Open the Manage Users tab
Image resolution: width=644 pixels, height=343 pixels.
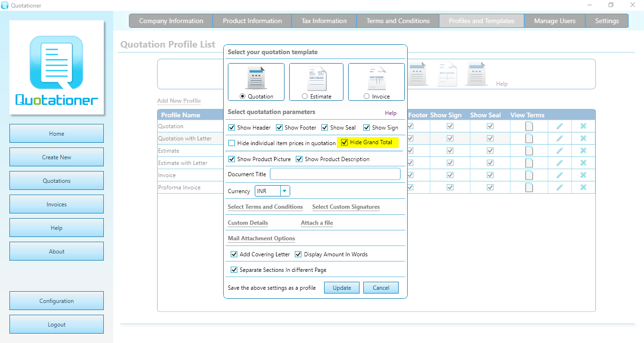point(554,21)
